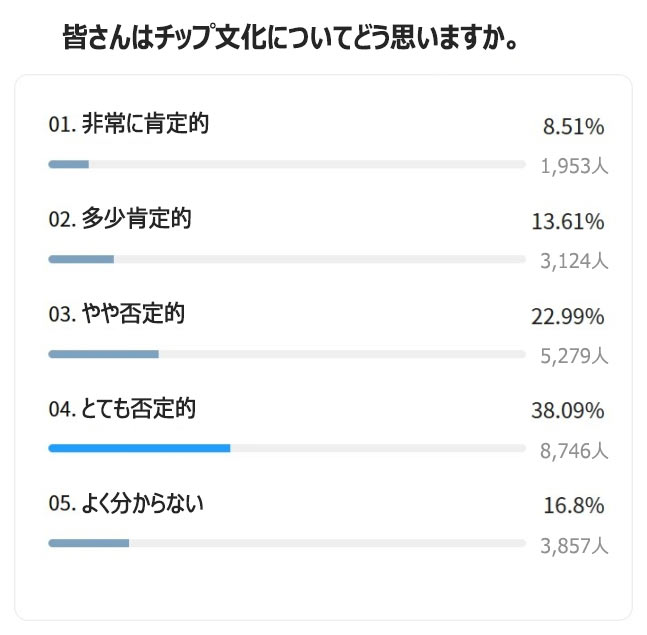The width and height of the screenshot is (647, 635).
Task: Click the 5,279人 respondent count
Action: [x=574, y=356]
